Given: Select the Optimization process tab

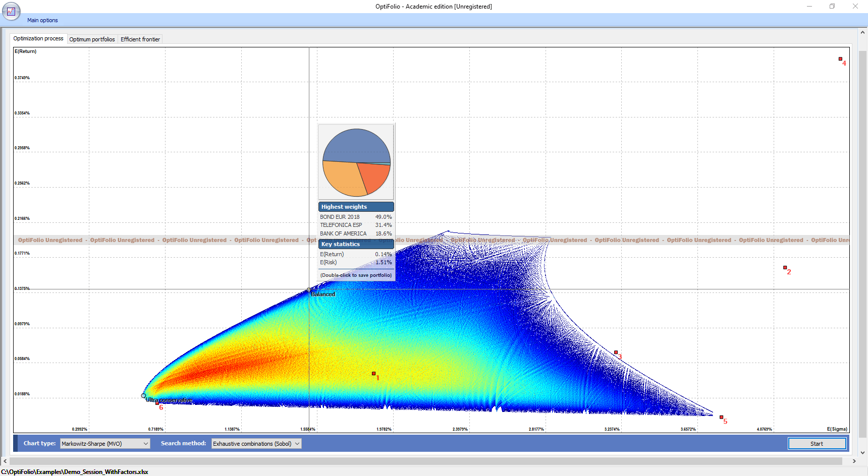Looking at the screenshot, I should tap(38, 38).
